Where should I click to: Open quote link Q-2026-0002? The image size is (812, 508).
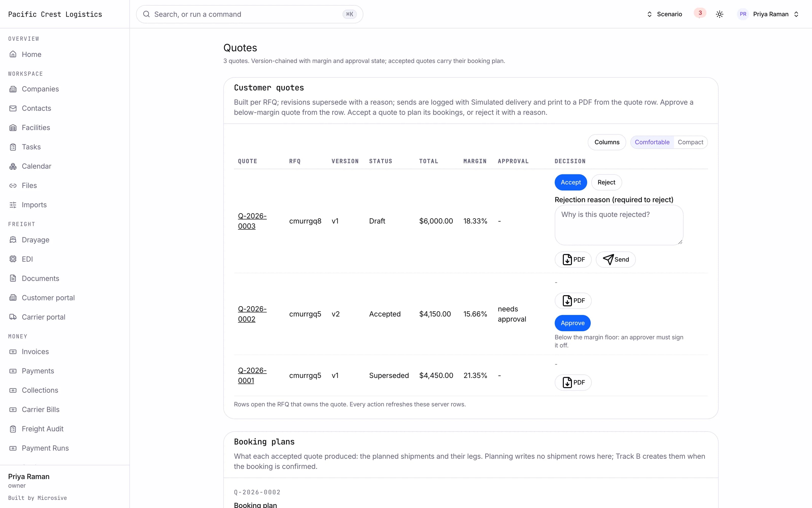coord(252,314)
